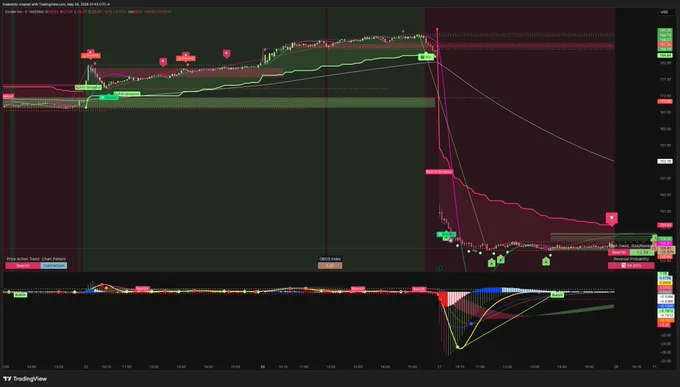Click the date label 27 on the time axis

click(439, 367)
